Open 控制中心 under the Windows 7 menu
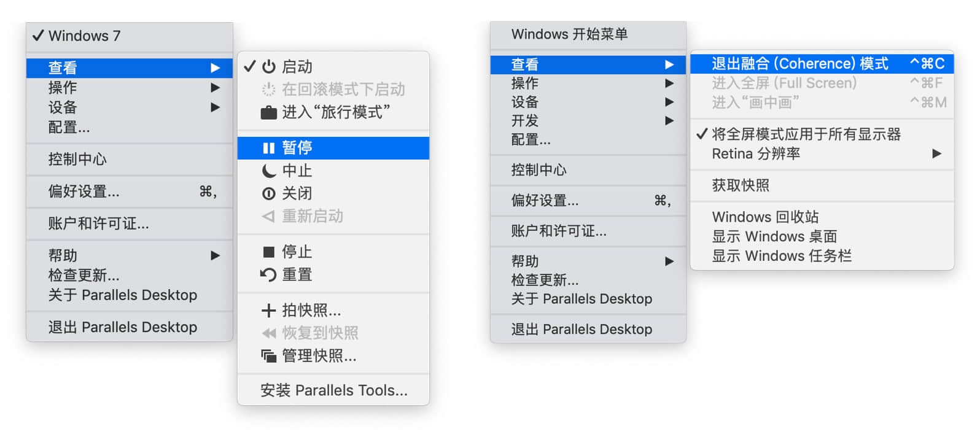 click(x=77, y=160)
